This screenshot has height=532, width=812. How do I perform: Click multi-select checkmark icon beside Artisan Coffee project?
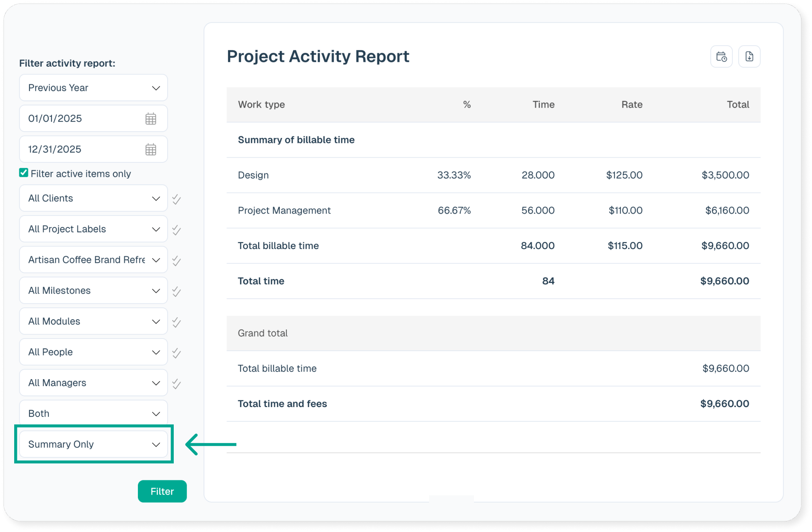tap(177, 260)
